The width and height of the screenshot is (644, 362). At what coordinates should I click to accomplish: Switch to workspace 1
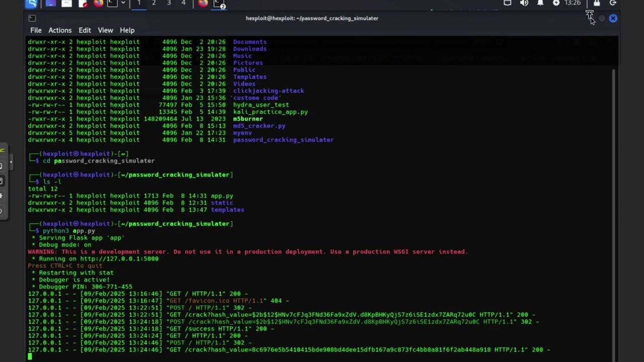[x=139, y=4]
